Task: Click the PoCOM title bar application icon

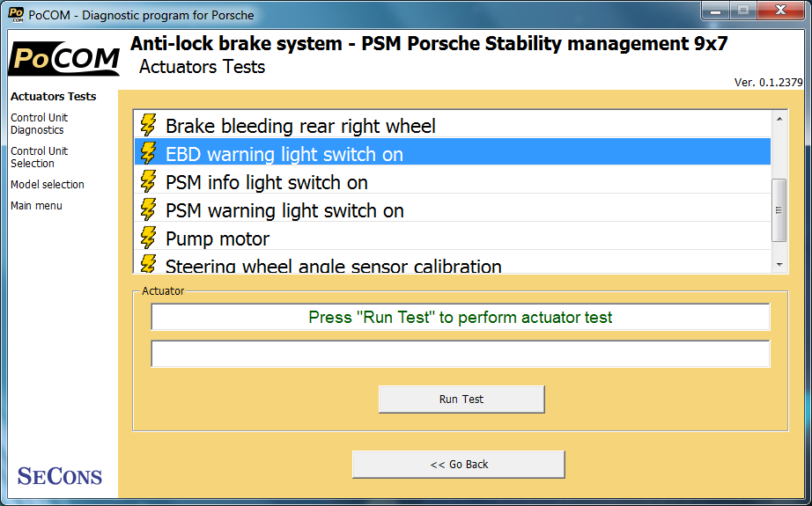Action: coord(16,14)
